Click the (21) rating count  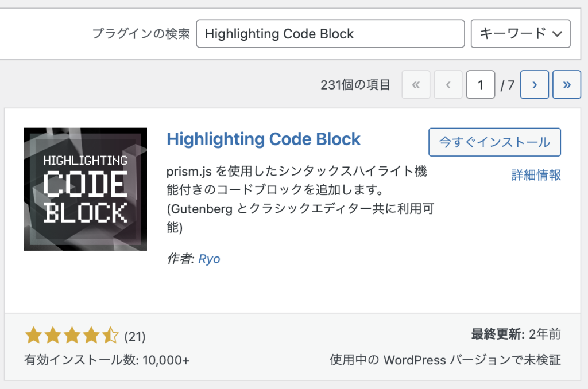tap(134, 336)
